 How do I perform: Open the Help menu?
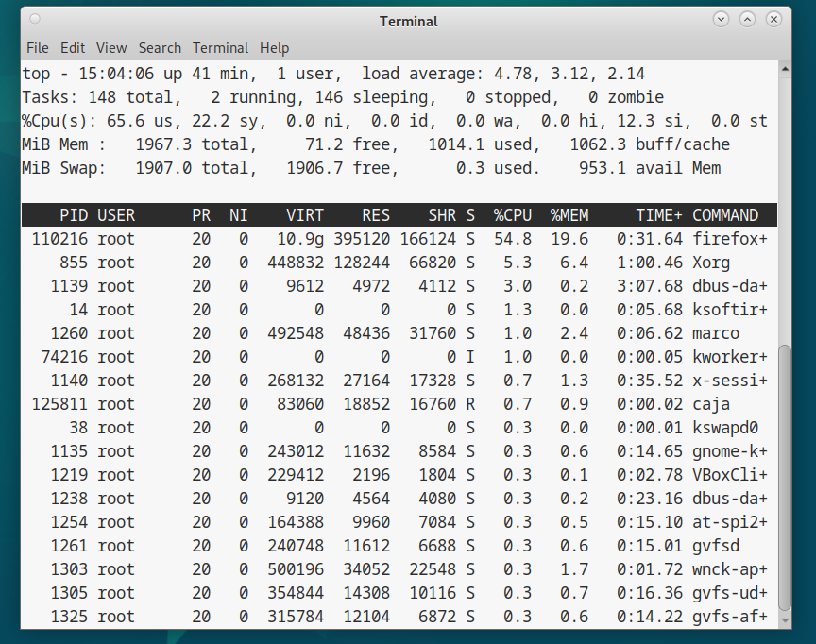click(275, 48)
